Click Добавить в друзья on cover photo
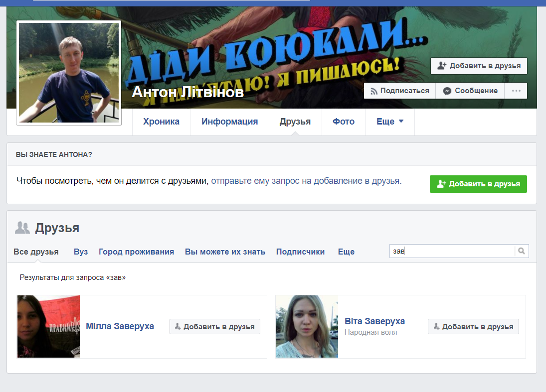This screenshot has width=546, height=392. 479,66
